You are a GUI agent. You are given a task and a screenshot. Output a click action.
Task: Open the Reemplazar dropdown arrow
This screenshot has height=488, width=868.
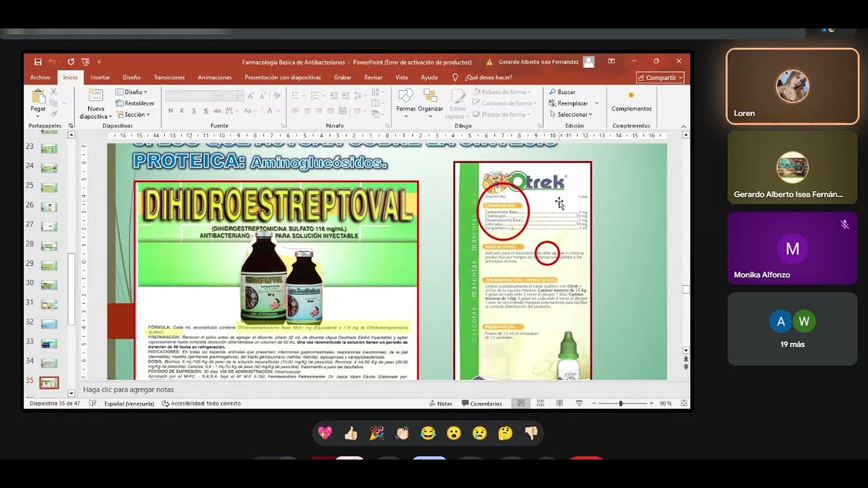(597, 104)
